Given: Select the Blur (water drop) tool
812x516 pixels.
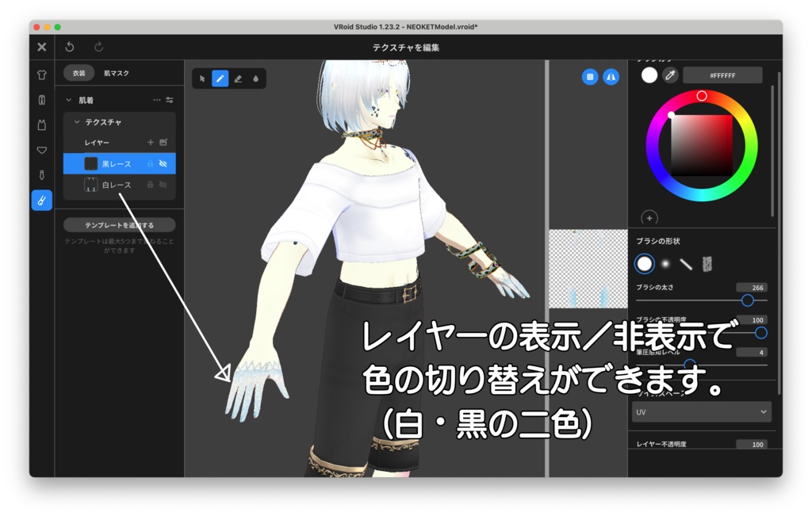Looking at the screenshot, I should (x=255, y=78).
